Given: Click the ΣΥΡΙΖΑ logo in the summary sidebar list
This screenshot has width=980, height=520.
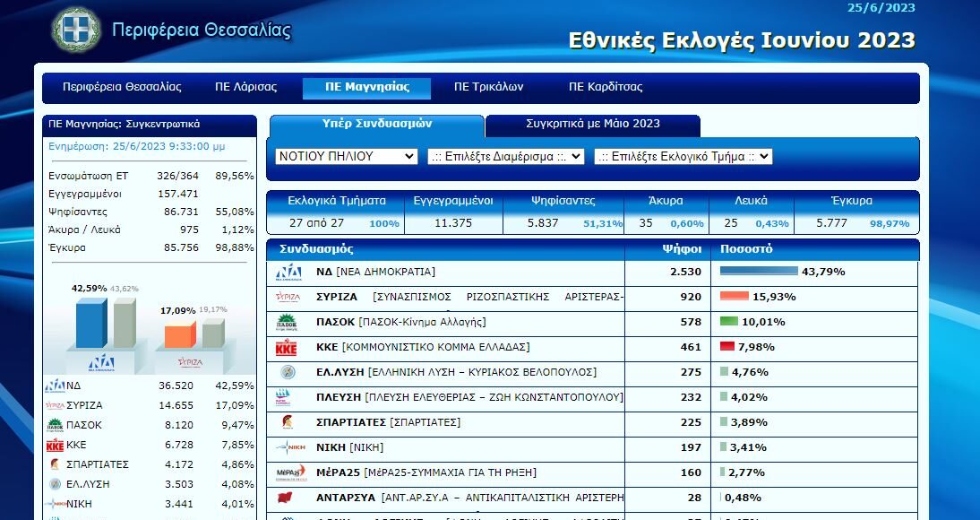Looking at the screenshot, I should [55, 405].
